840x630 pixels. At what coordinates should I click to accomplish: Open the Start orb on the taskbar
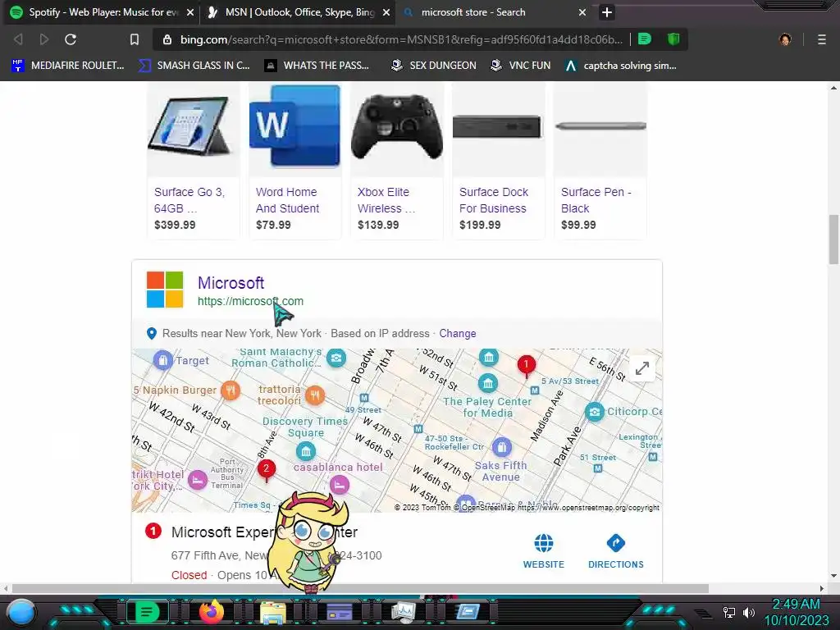pos(21,612)
